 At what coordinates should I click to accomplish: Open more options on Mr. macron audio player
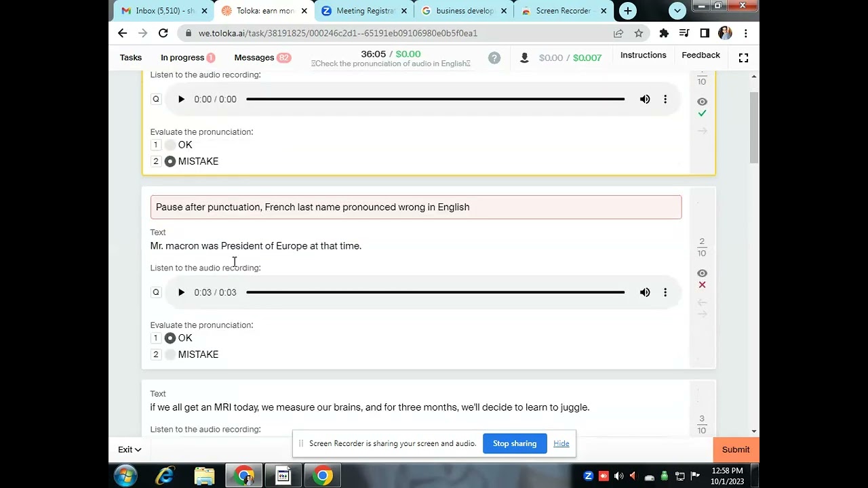click(x=665, y=292)
